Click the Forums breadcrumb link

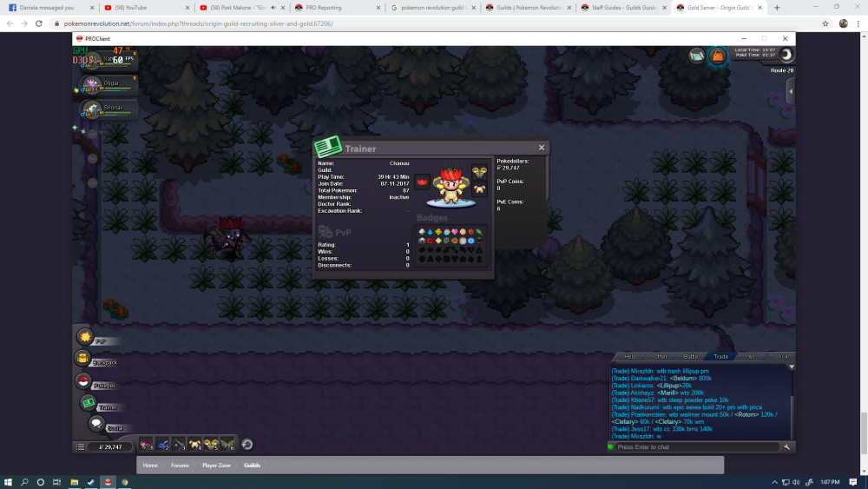coord(180,466)
